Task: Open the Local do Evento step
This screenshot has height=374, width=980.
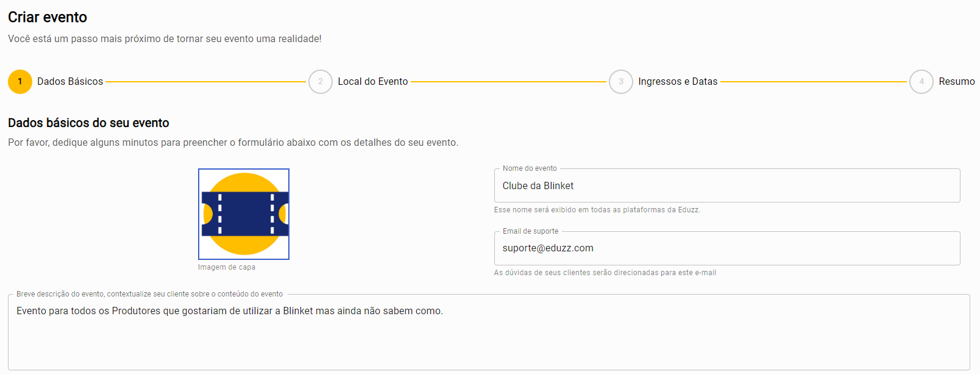Action: coord(373,82)
